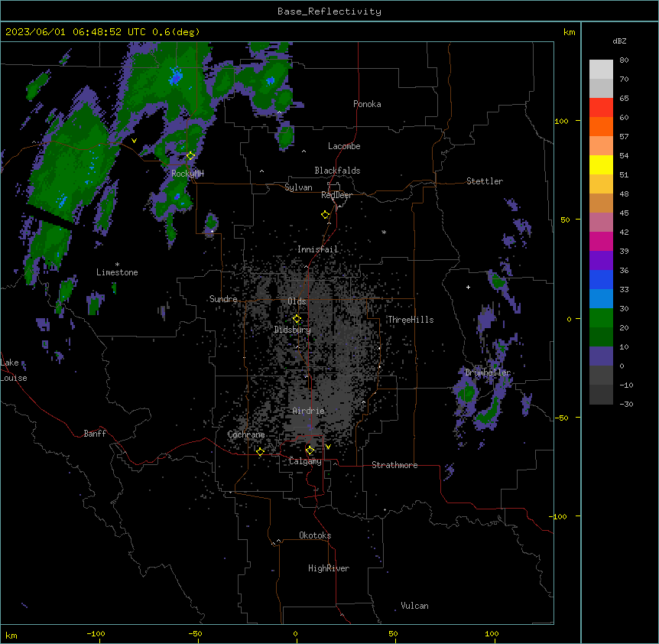659x644 pixels.
Task: Click the yellow diamond marker below Cochrane
Action: pyautogui.click(x=260, y=452)
